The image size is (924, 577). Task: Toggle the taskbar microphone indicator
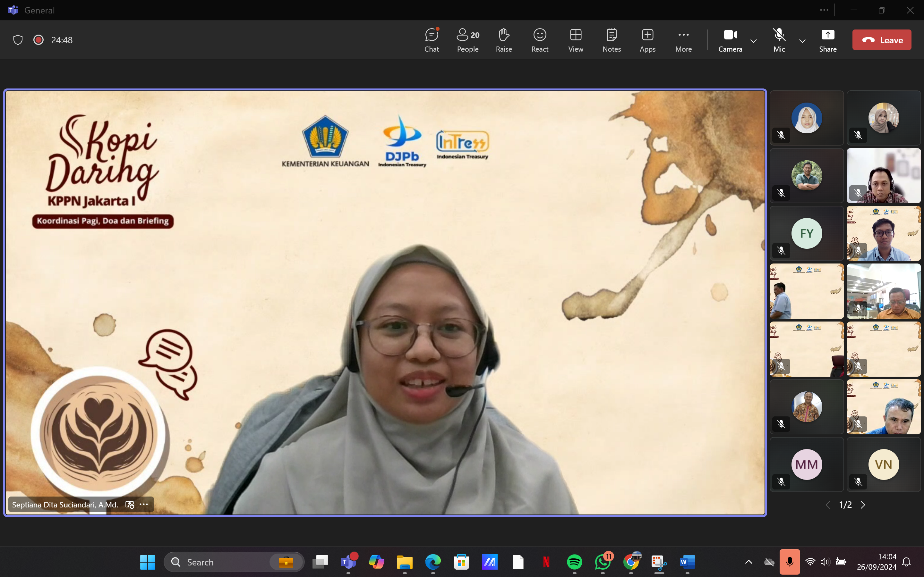[789, 562]
